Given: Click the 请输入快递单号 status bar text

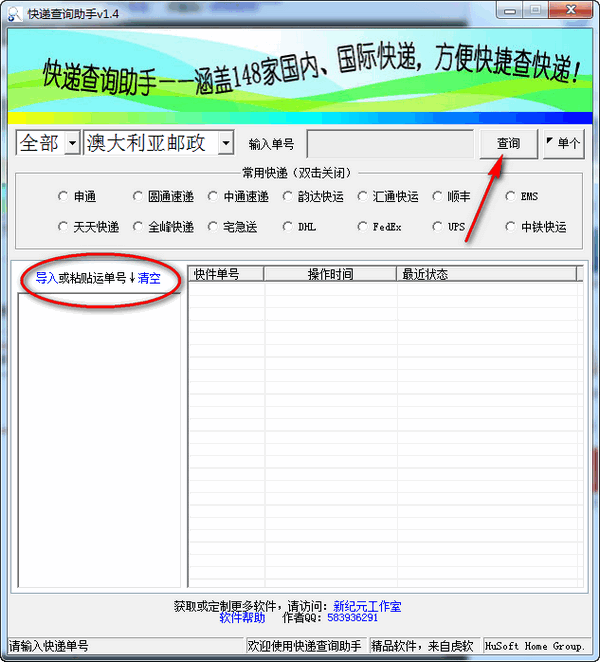Looking at the screenshot, I should point(49,646).
